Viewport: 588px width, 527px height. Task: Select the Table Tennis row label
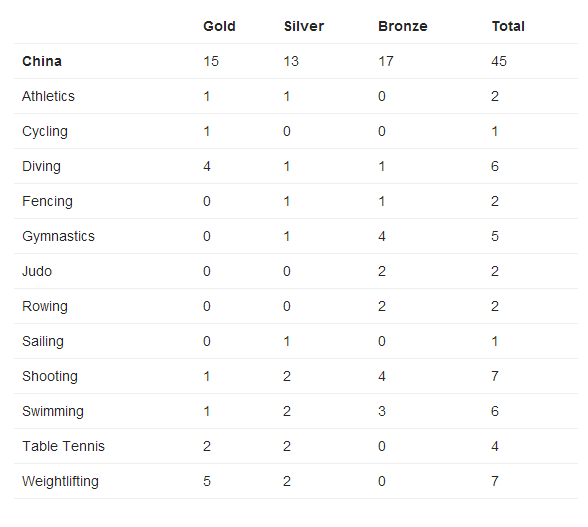[63, 446]
